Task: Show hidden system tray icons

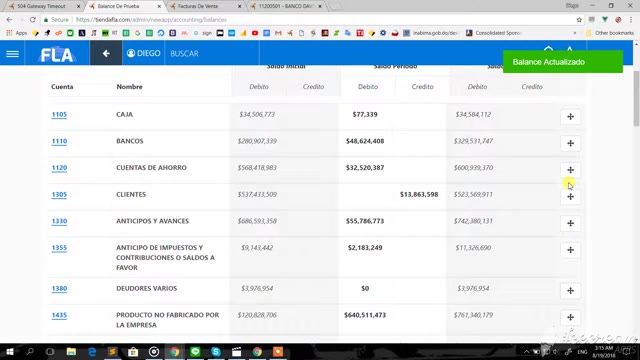Action: tap(527, 352)
